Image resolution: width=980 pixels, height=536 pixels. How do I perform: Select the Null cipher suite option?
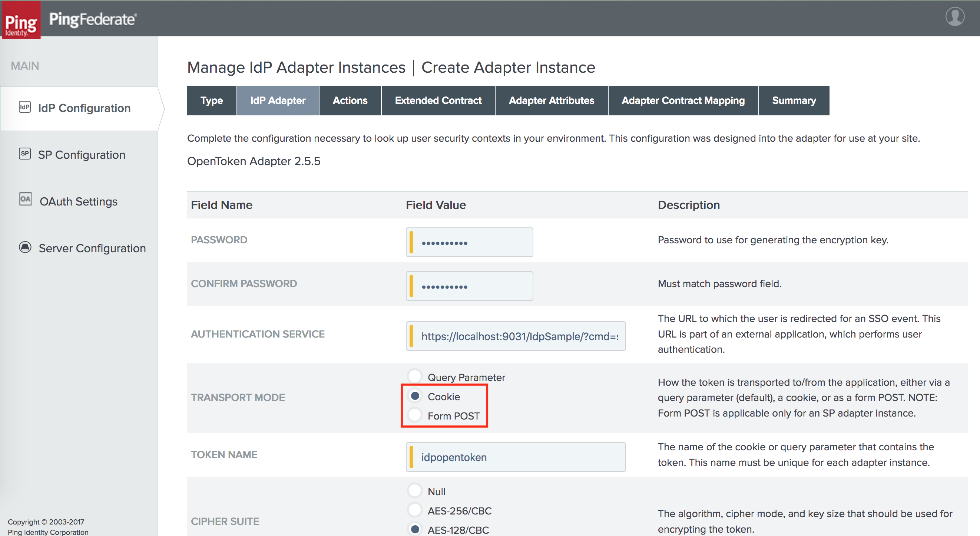415,491
